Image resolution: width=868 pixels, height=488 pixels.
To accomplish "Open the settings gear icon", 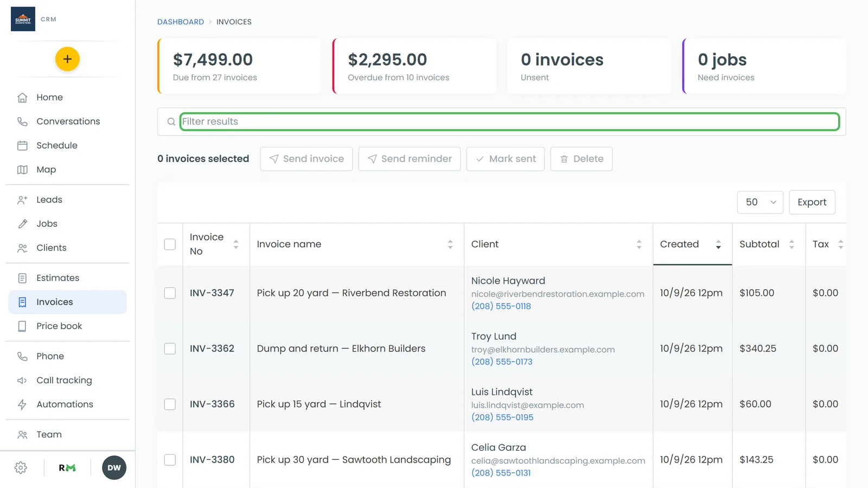I will point(21,468).
